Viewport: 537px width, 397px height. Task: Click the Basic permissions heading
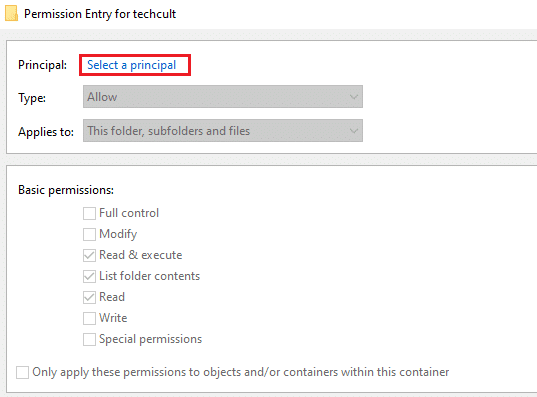[66, 190]
